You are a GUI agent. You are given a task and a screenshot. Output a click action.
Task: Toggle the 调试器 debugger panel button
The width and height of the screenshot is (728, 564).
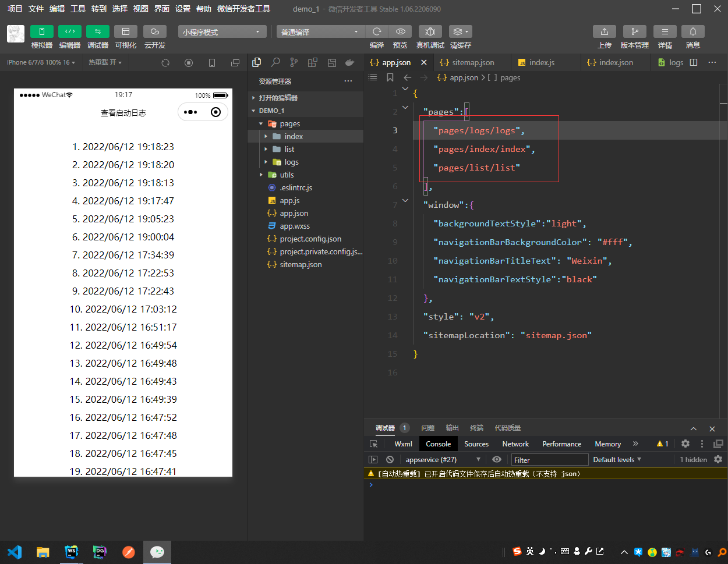tap(98, 31)
